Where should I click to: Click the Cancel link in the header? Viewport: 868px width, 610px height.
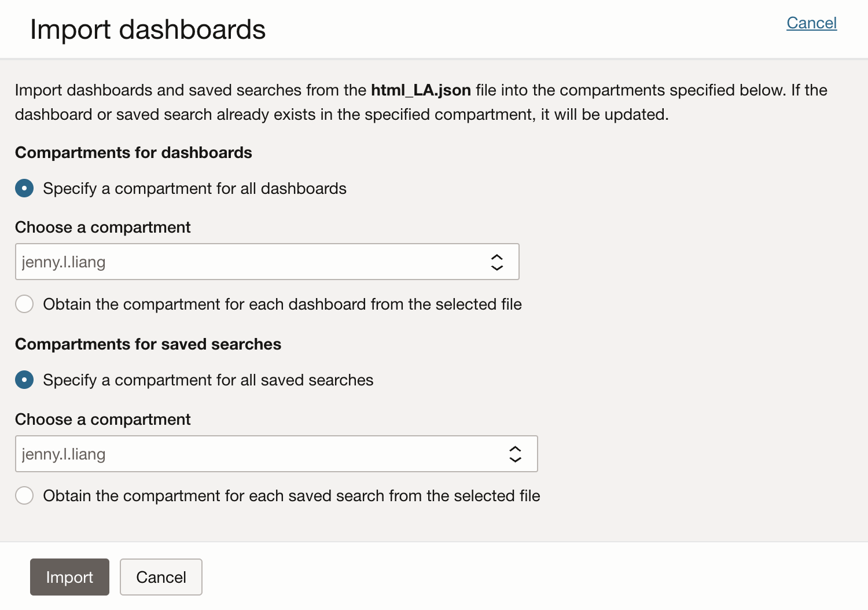click(811, 23)
